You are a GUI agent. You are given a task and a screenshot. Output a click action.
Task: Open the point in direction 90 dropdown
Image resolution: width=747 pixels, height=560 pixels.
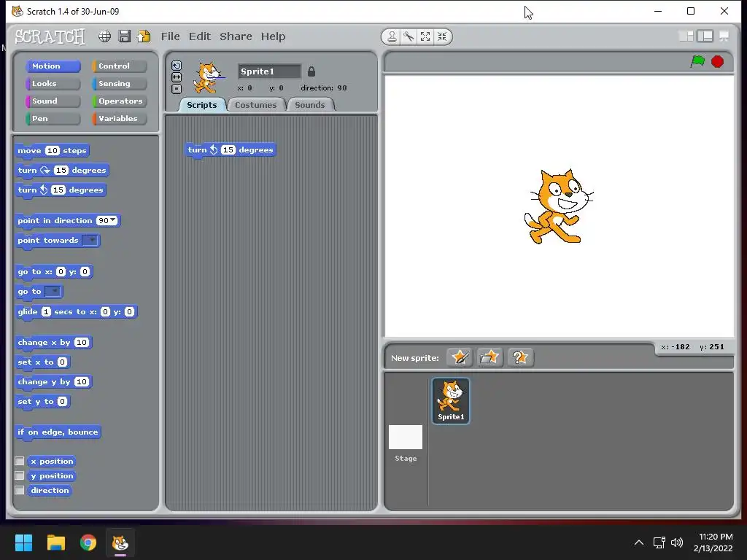113,220
